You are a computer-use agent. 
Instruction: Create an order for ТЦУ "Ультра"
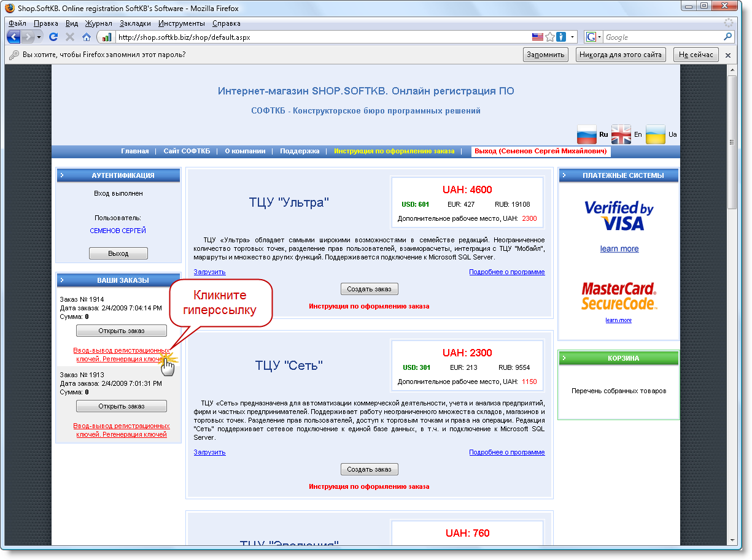coord(370,289)
